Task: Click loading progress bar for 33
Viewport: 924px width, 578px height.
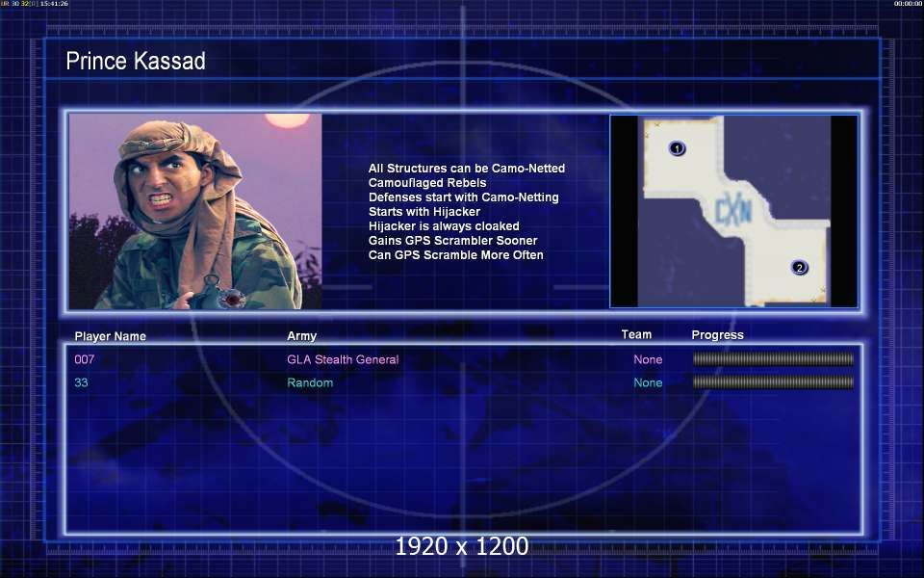Action: tap(773, 382)
